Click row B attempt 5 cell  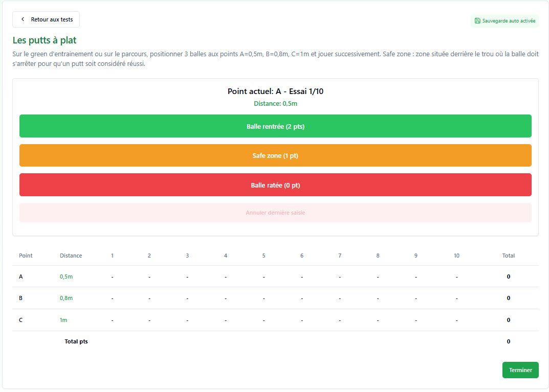click(x=263, y=298)
